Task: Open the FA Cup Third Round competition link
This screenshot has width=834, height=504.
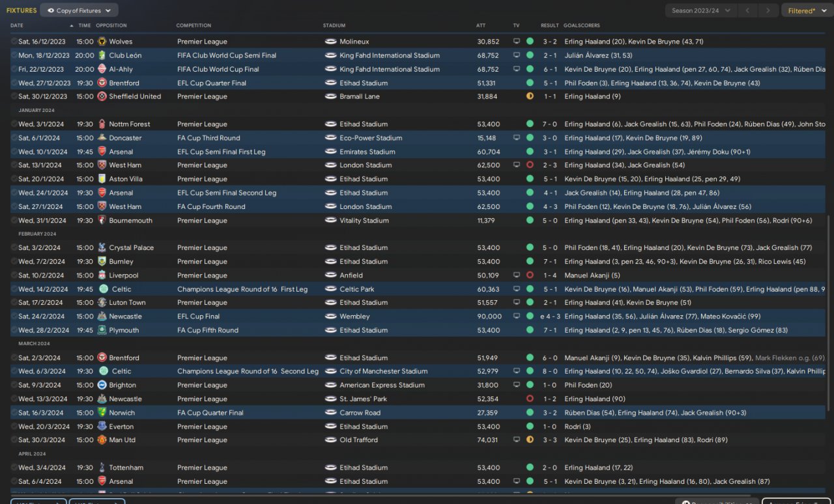Action: 208,138
